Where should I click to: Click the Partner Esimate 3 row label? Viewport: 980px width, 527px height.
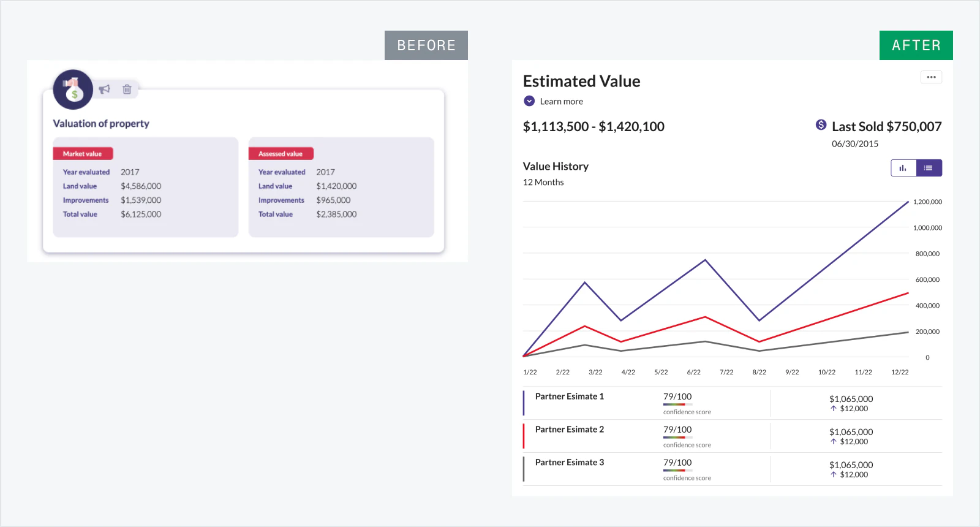pos(570,463)
